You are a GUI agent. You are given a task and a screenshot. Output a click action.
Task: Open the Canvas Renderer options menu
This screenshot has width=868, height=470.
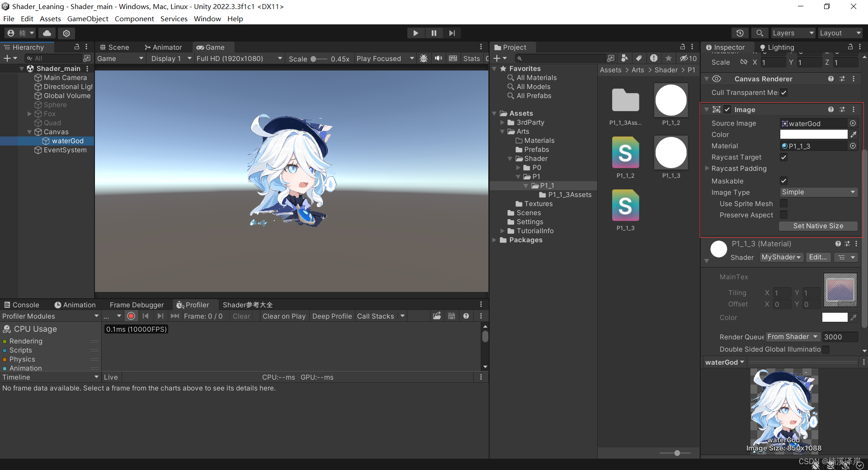click(854, 79)
